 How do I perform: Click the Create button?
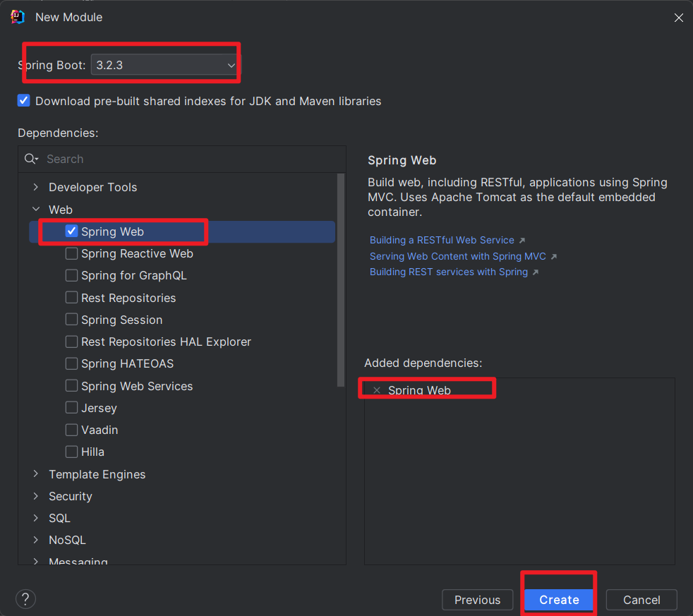coord(559,600)
